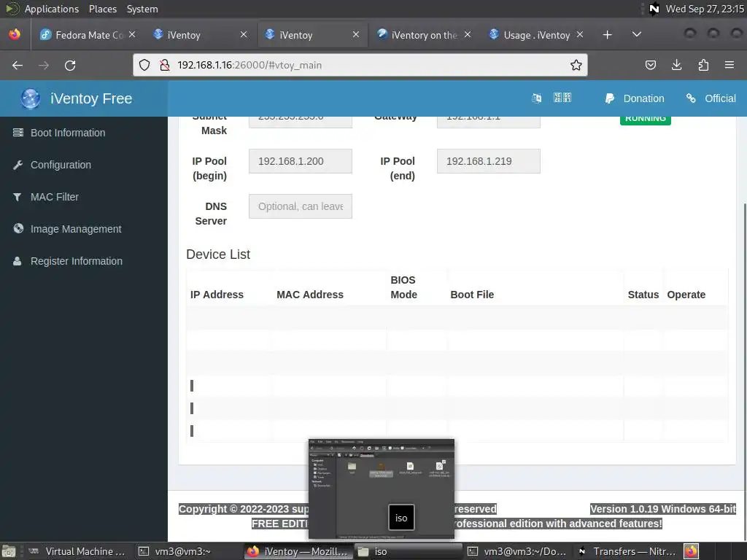Close the Fedora Mate tab

[x=132, y=34]
